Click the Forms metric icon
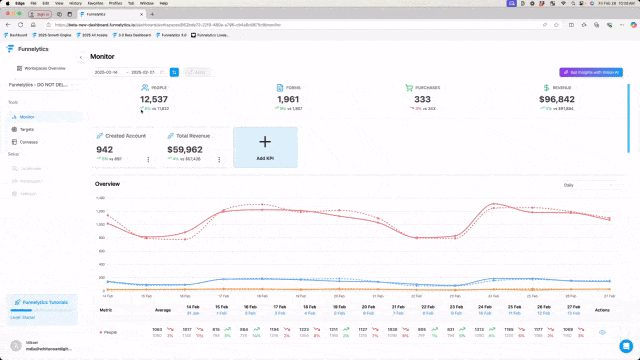The height and width of the screenshot is (360, 640). click(280, 88)
